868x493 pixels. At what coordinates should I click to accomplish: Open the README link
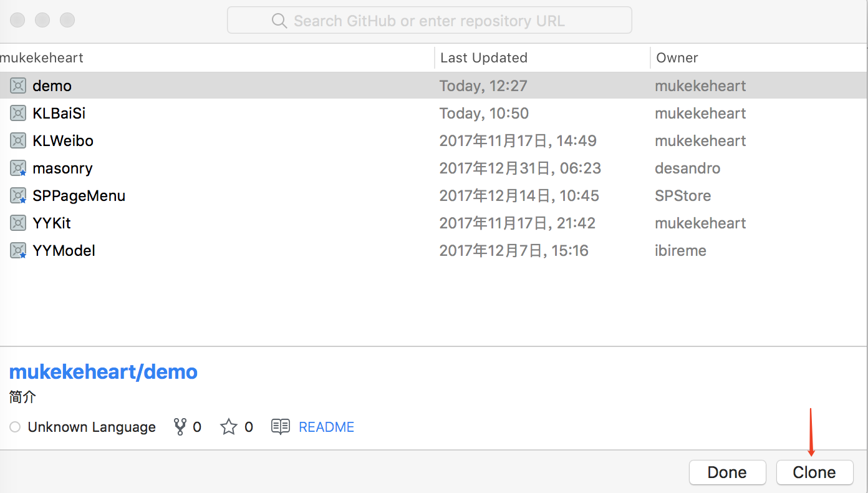click(326, 427)
